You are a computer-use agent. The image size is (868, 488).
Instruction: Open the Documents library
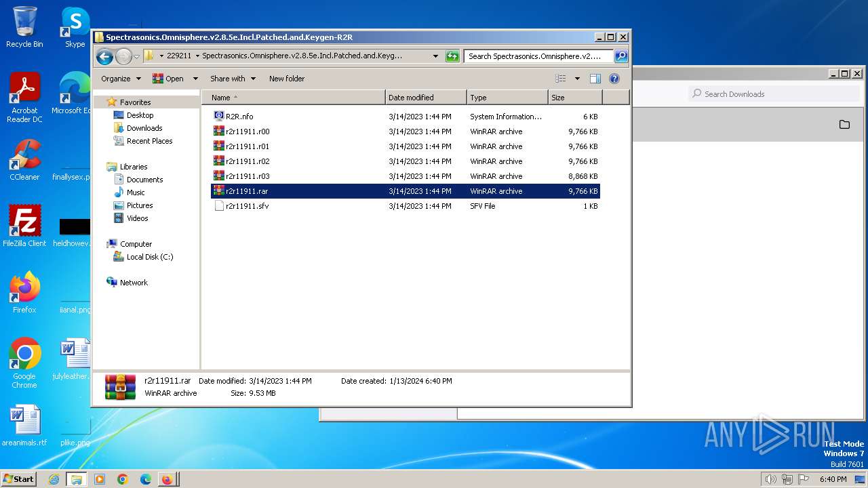point(144,180)
